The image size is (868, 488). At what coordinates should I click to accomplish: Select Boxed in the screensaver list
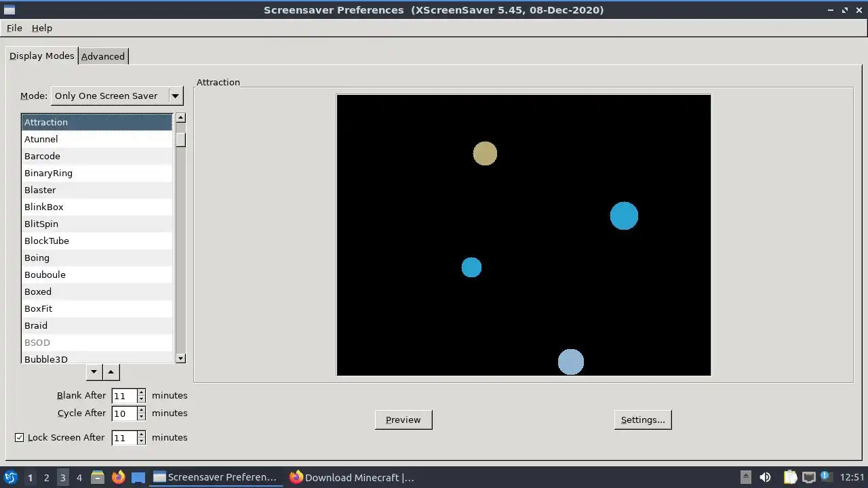click(x=97, y=291)
